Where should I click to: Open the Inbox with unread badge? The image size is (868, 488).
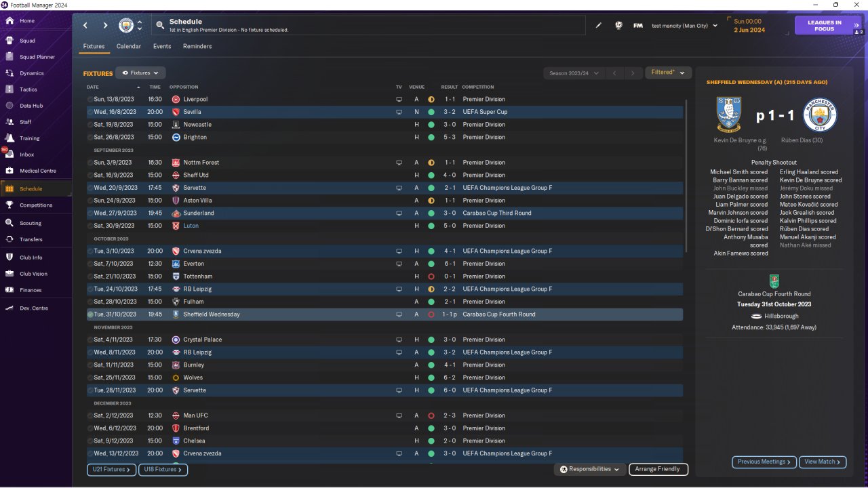tap(9, 155)
